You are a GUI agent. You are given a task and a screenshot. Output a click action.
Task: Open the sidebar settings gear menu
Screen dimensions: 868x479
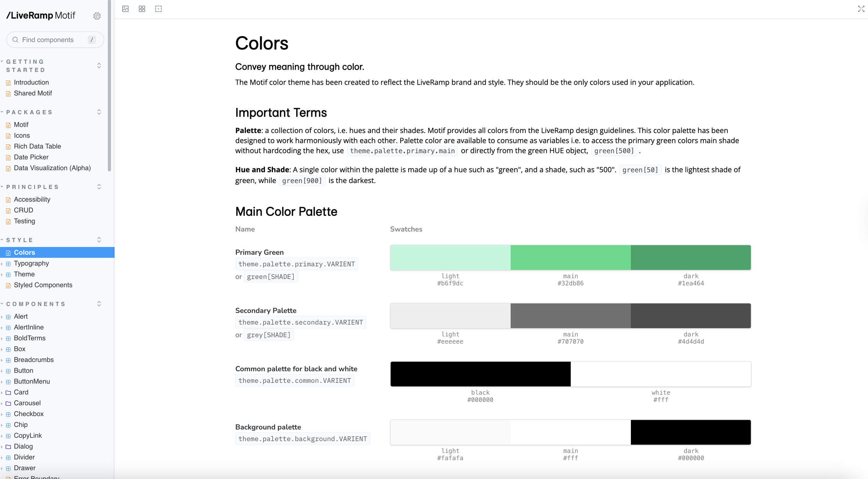(97, 16)
